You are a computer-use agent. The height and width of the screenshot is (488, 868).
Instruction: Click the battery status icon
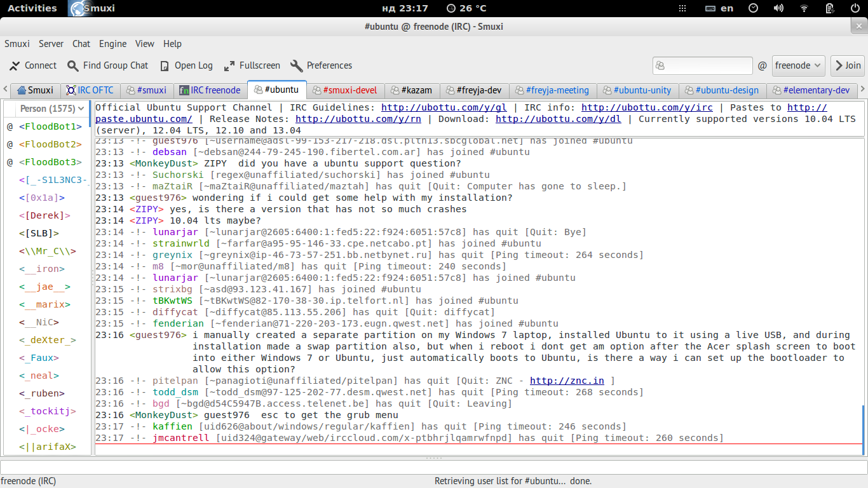pos(829,8)
